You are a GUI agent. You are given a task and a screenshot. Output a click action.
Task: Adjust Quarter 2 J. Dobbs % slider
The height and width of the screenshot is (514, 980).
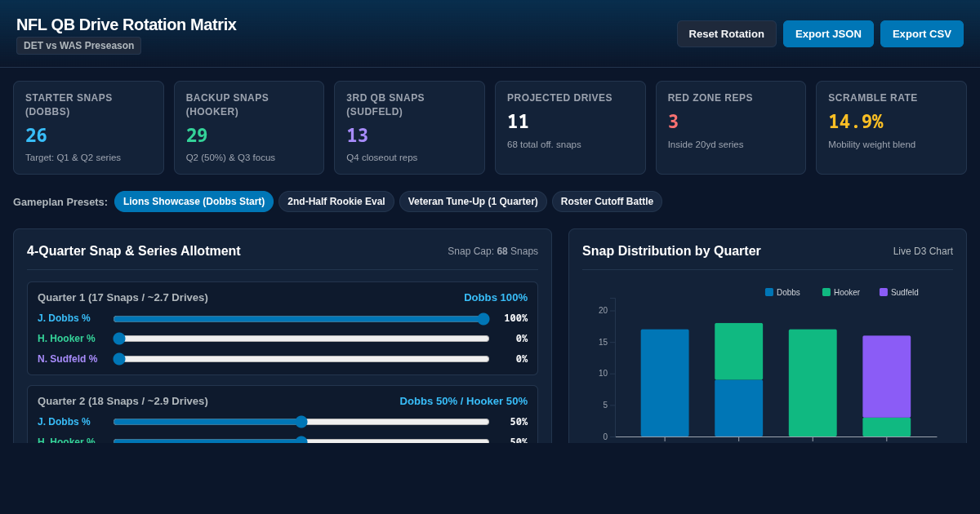pyautogui.click(x=301, y=422)
